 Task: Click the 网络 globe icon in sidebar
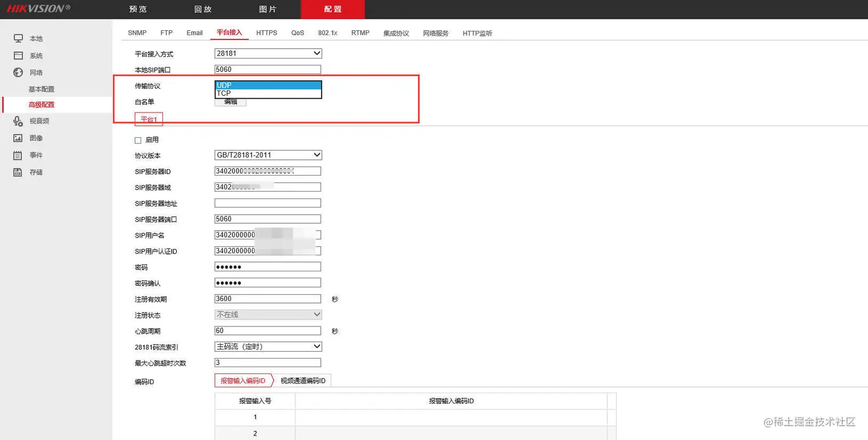[x=18, y=72]
